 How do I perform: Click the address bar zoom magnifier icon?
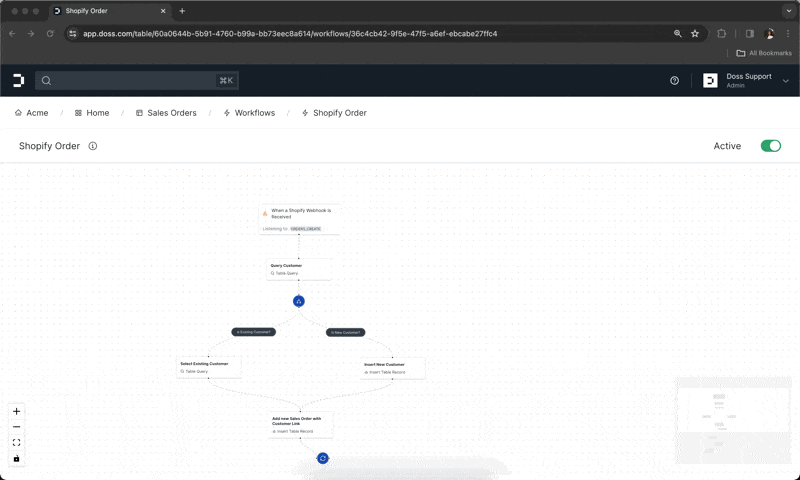point(678,34)
